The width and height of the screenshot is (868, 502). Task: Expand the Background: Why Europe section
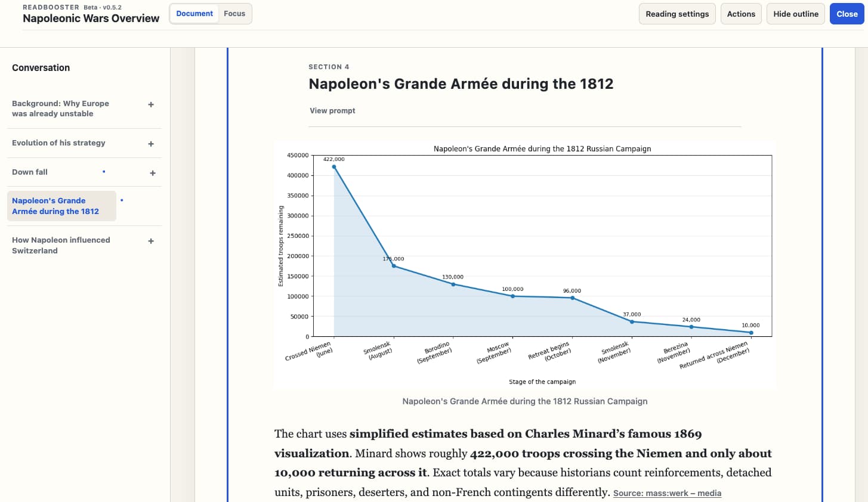(x=151, y=104)
